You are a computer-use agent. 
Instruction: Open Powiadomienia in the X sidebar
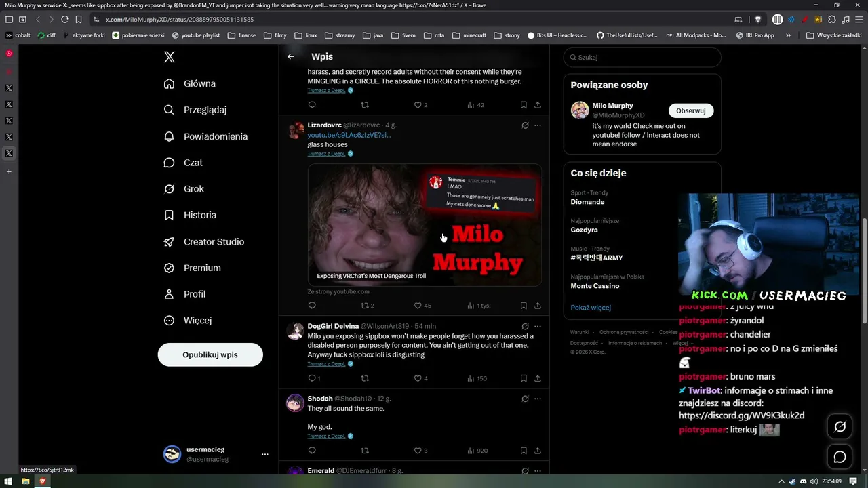(205, 136)
